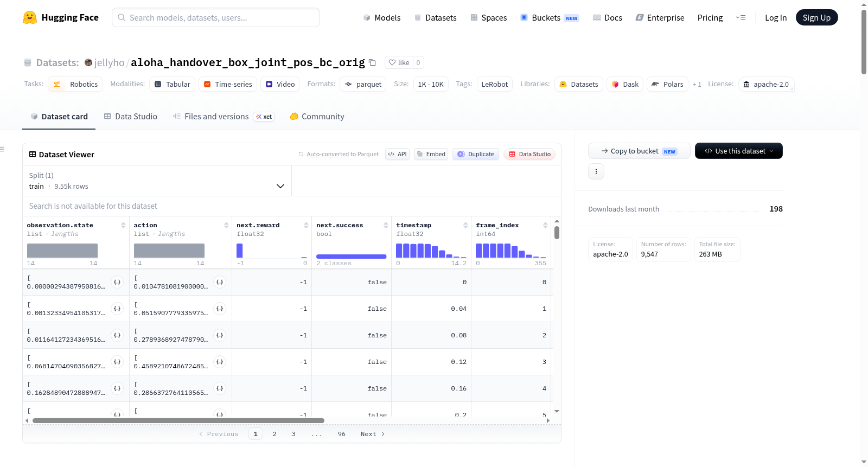This screenshot has width=868, height=467.
Task: Click the Embed button
Action: point(431,154)
